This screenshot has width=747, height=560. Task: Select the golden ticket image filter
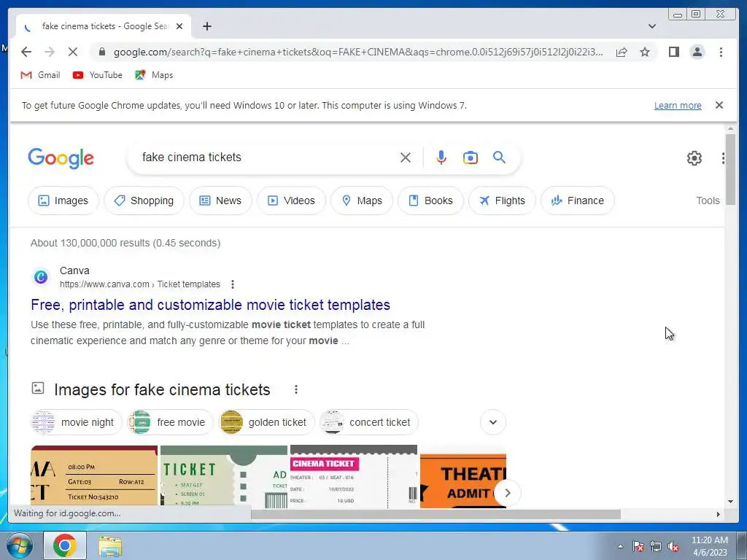click(266, 422)
